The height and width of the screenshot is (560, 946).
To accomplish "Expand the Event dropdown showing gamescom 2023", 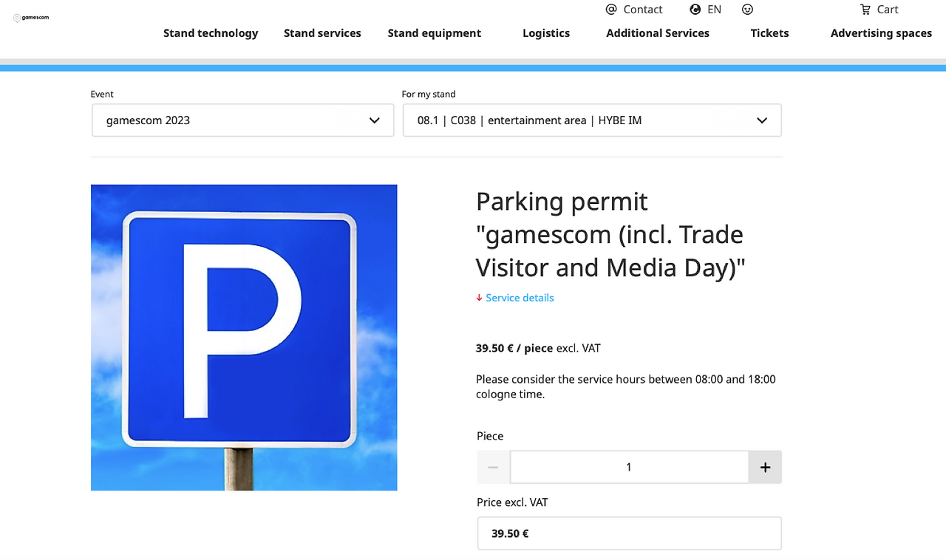I will pos(243,120).
